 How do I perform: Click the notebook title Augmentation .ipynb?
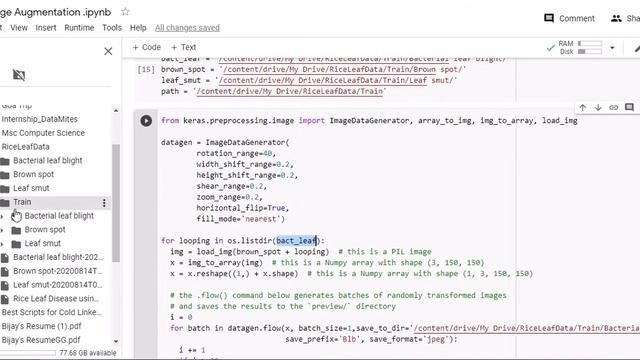click(x=56, y=12)
